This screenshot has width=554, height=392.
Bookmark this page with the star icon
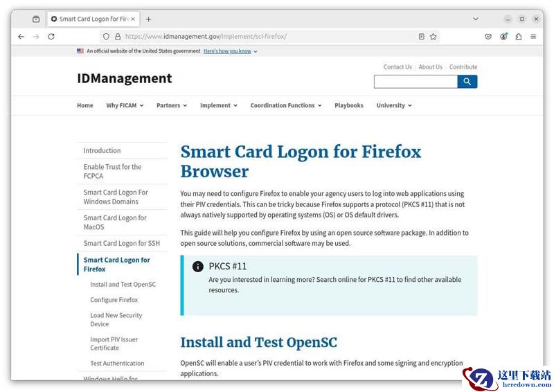click(x=434, y=37)
